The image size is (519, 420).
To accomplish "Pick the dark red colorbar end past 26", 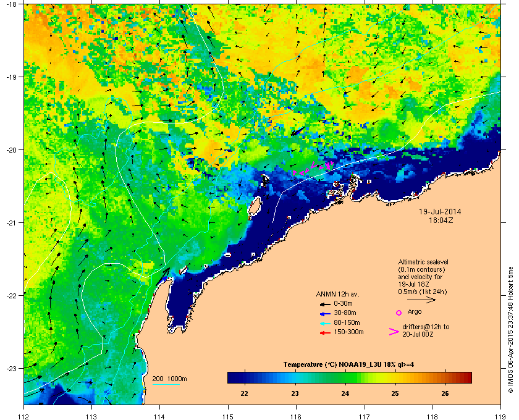I will tap(467, 377).
